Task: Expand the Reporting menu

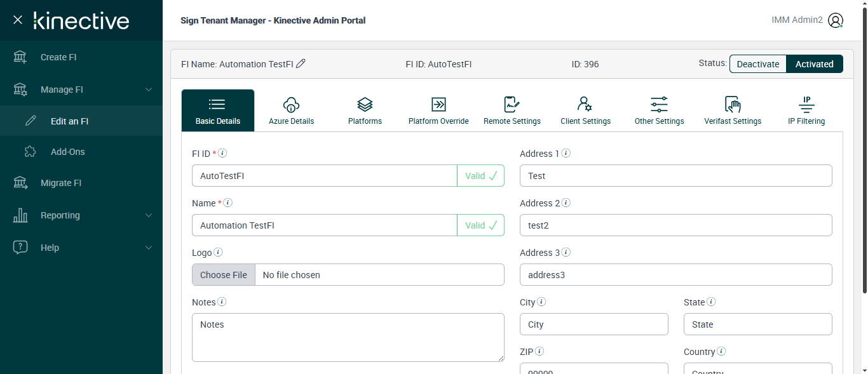Action: point(149,215)
